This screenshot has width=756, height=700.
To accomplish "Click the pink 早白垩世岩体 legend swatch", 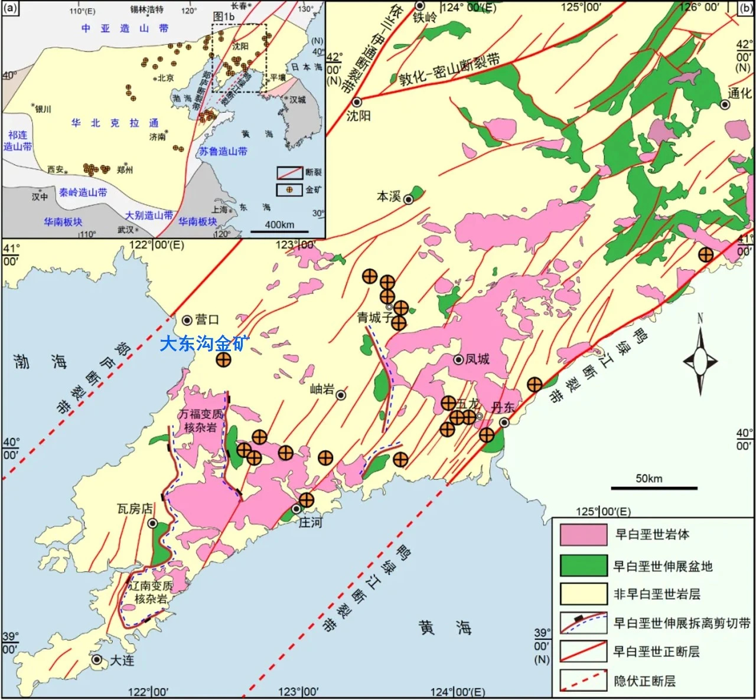I will click(x=584, y=535).
